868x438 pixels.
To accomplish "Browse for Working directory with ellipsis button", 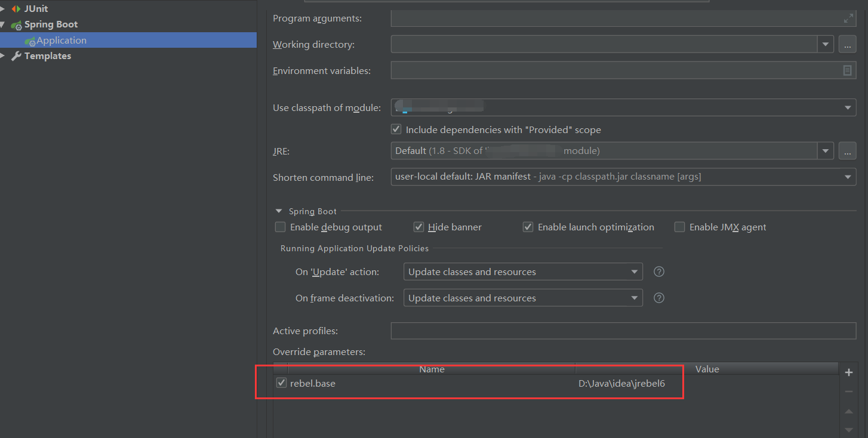I will (x=847, y=44).
